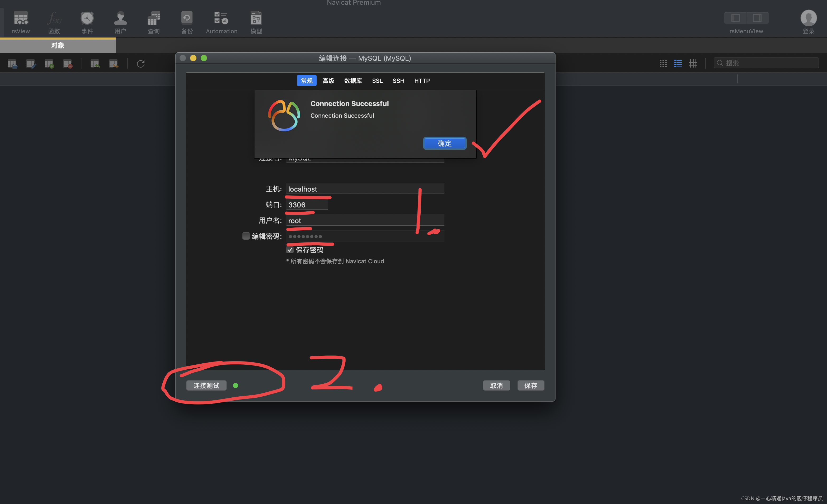Open the 查询 query tool

tap(154, 22)
